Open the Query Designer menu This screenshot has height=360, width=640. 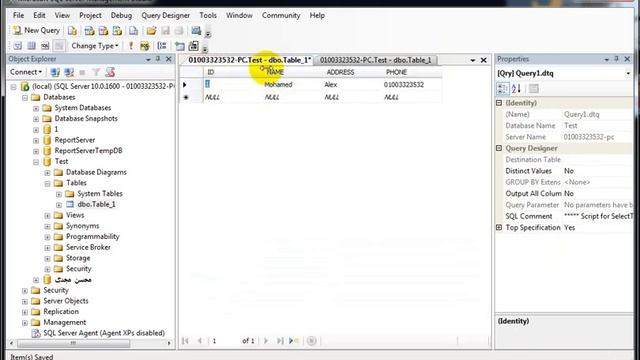pyautogui.click(x=165, y=16)
